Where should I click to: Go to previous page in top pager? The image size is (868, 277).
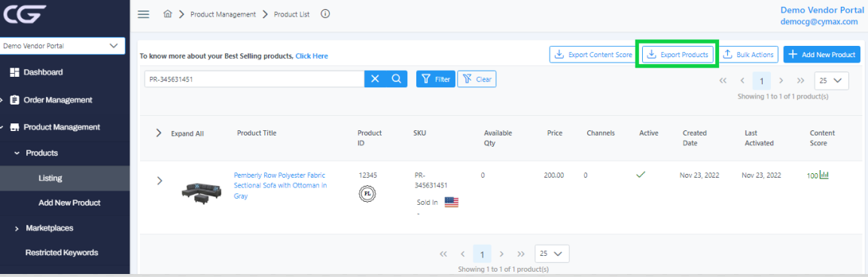(x=742, y=81)
